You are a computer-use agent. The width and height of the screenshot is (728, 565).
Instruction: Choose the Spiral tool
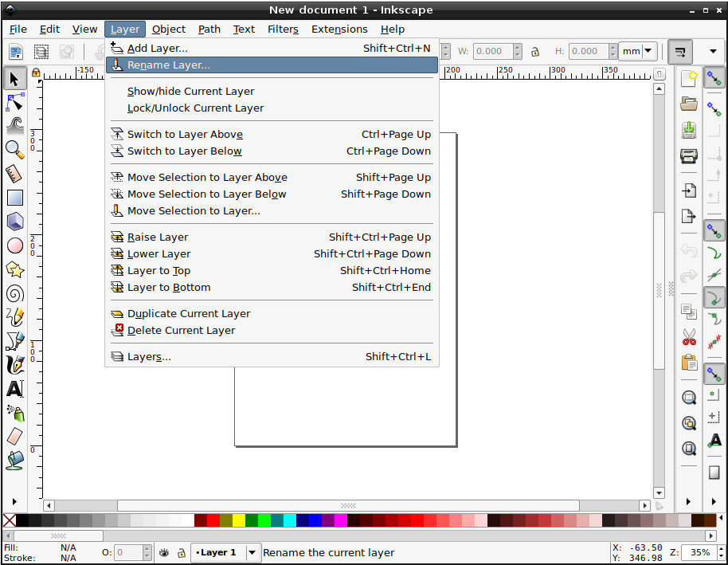point(14,293)
